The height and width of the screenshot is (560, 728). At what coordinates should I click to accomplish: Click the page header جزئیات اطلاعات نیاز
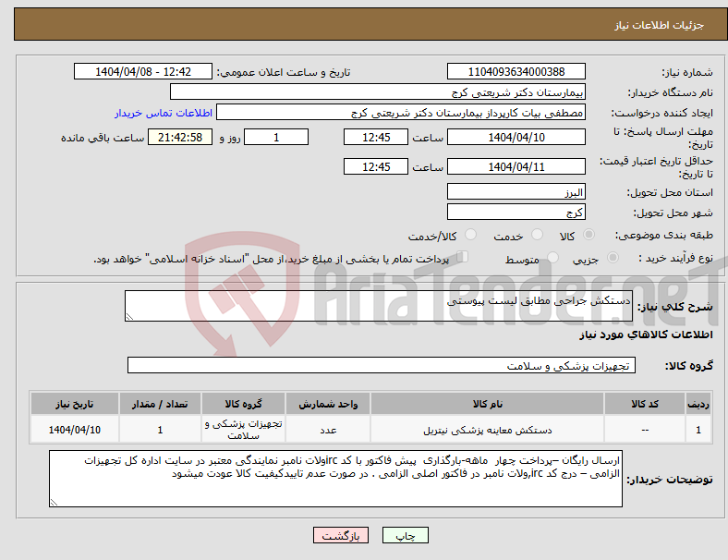click(659, 25)
